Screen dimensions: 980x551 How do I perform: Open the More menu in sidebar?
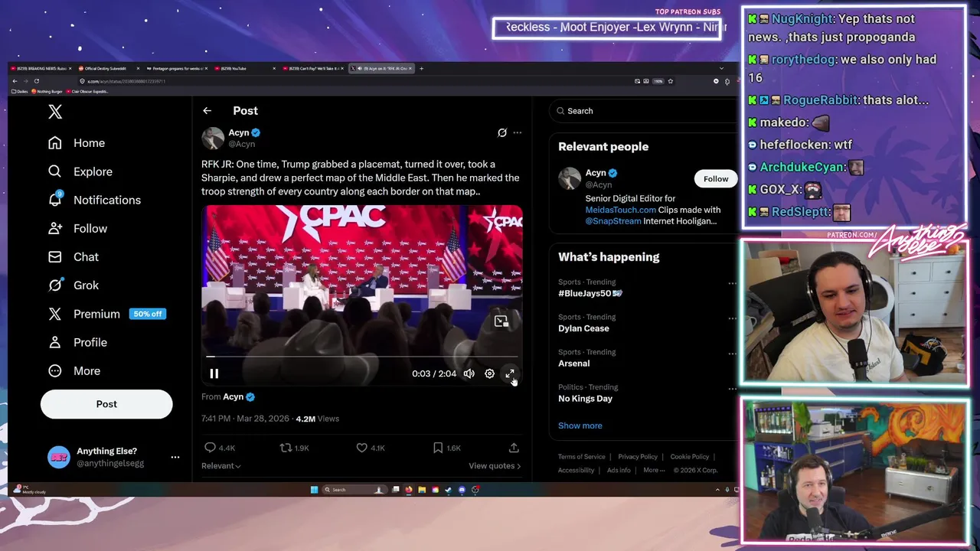74,370
